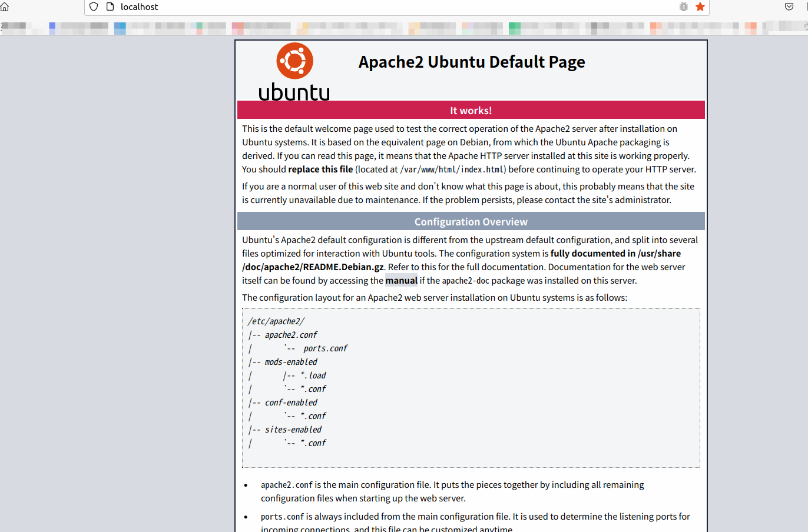Open the highlighted manual link
This screenshot has height=532, width=808.
[x=401, y=280]
